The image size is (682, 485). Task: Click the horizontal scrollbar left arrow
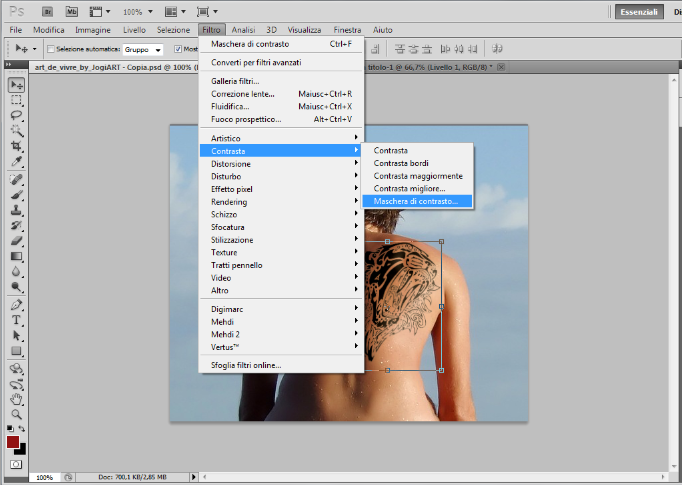(x=204, y=477)
